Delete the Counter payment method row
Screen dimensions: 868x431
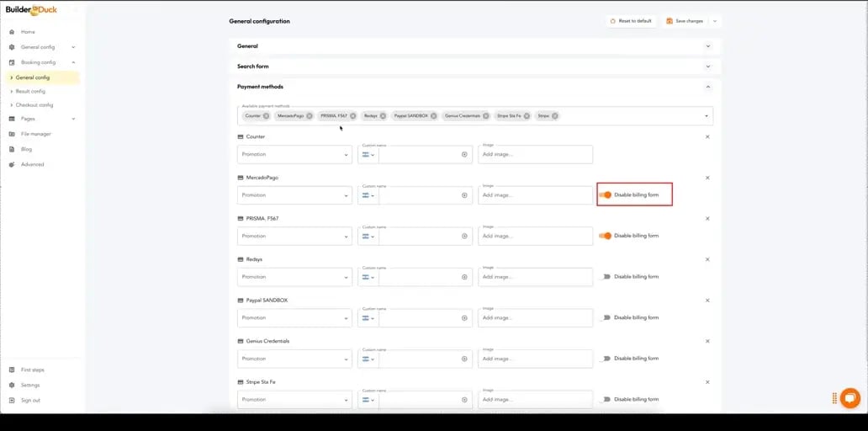707,137
